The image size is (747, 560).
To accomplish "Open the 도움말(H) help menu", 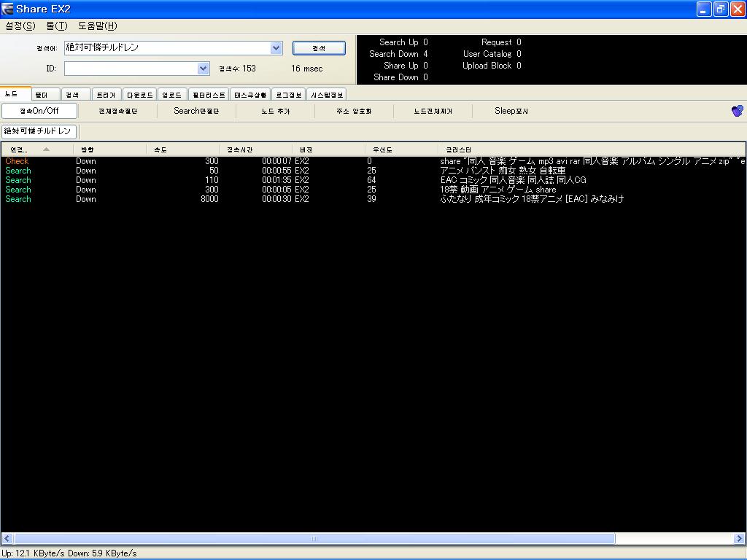I will (98, 26).
